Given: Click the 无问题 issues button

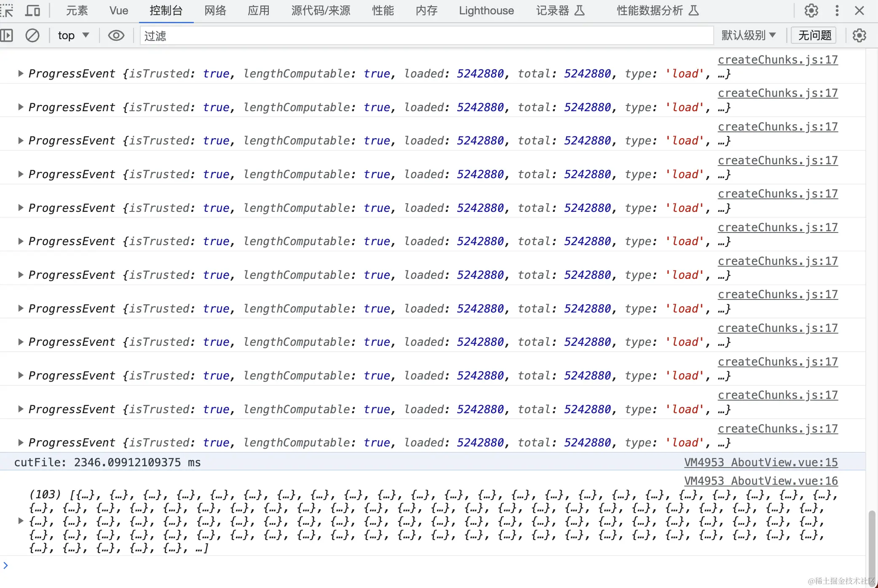Looking at the screenshot, I should pos(814,35).
